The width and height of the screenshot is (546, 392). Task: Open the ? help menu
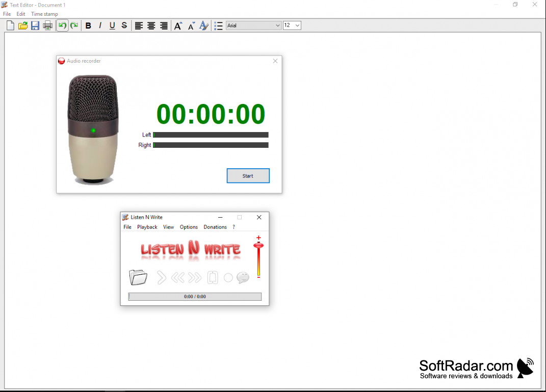click(233, 227)
